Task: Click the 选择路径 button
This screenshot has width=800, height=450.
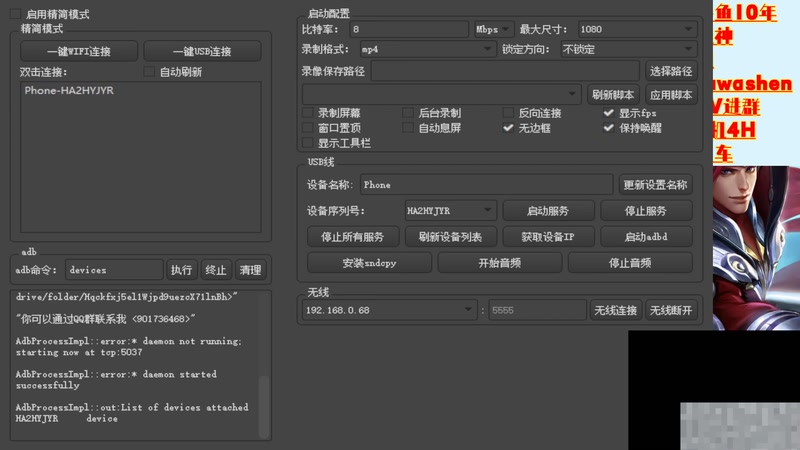Action: tap(671, 71)
